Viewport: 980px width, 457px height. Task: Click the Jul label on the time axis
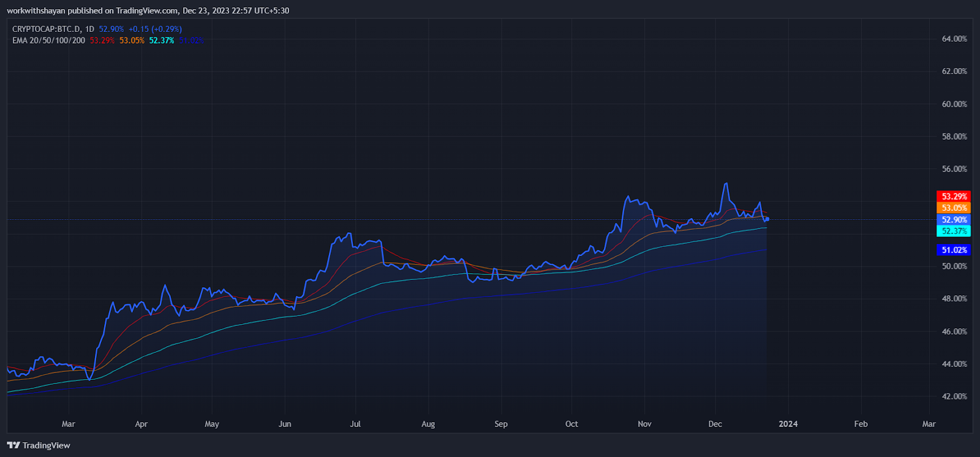(355, 424)
